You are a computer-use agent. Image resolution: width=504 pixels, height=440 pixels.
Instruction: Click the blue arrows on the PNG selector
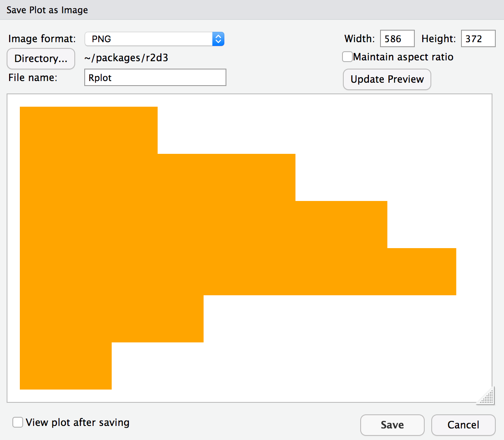tap(218, 39)
